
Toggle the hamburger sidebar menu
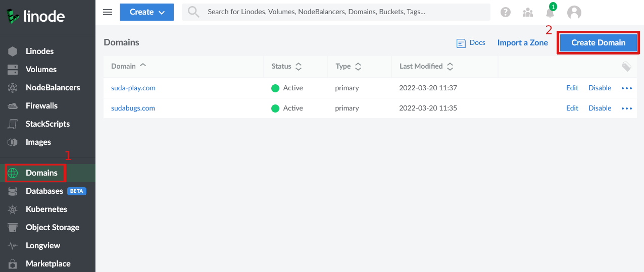108,12
